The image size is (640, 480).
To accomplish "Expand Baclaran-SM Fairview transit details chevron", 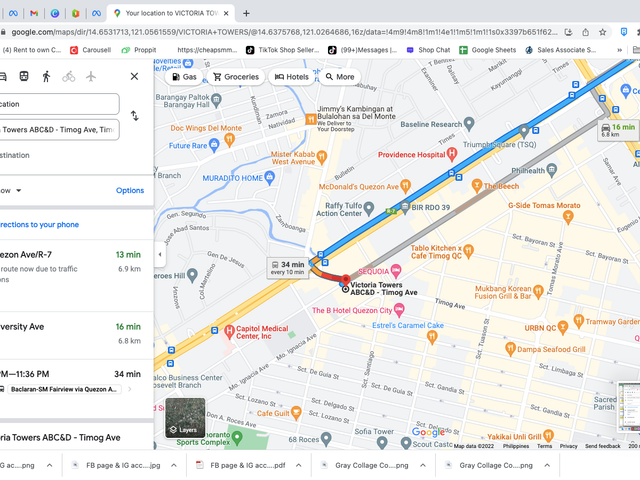I will coord(130,389).
